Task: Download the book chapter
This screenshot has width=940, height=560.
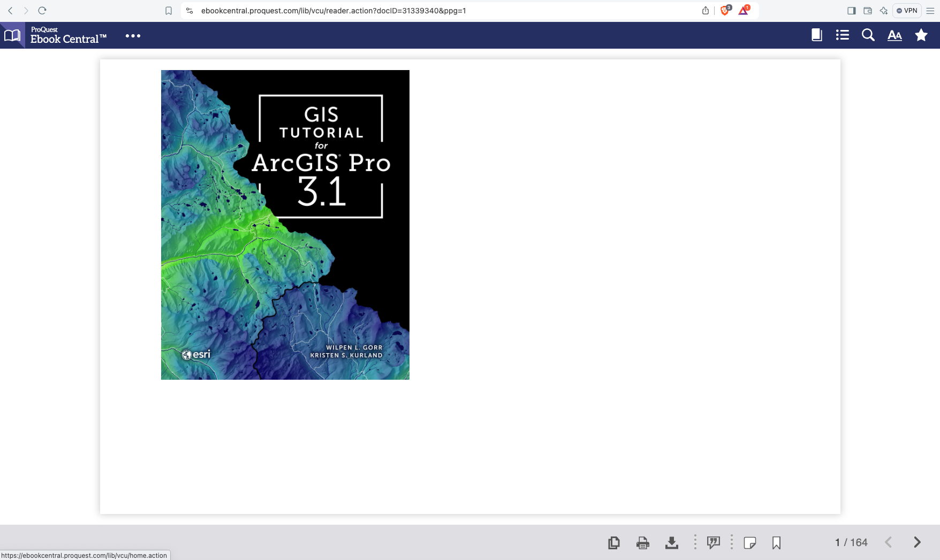Action: (x=672, y=542)
